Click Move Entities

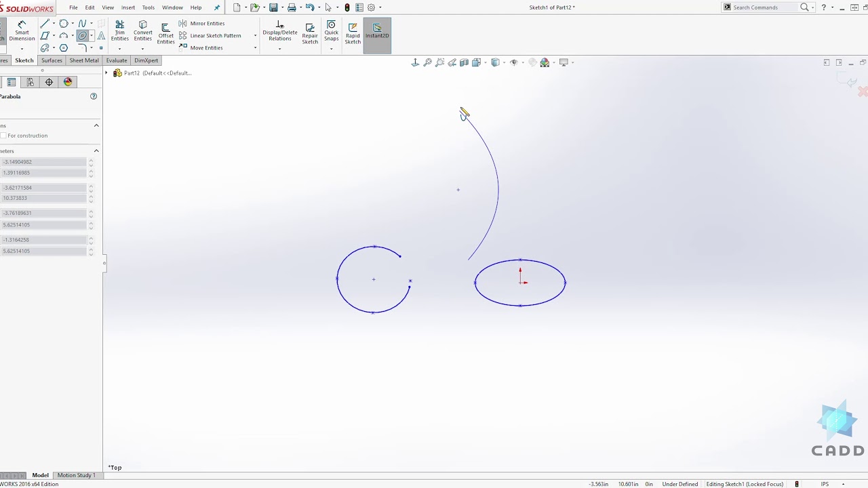coord(201,48)
